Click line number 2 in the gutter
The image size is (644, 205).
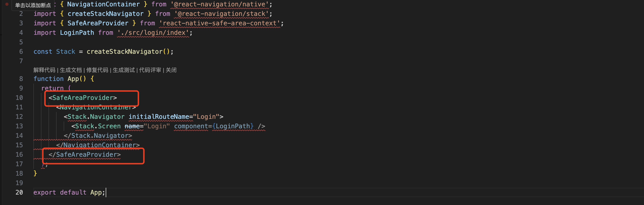(21, 14)
